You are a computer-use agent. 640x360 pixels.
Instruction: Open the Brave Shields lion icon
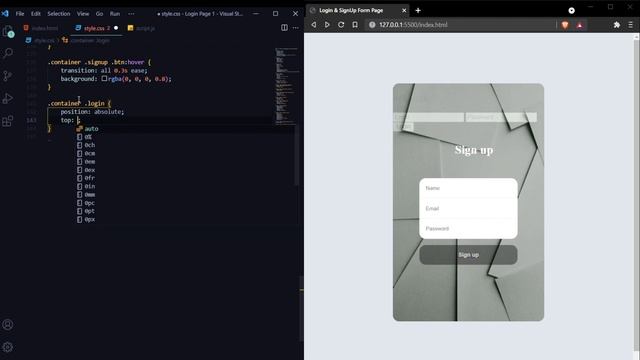tap(565, 25)
